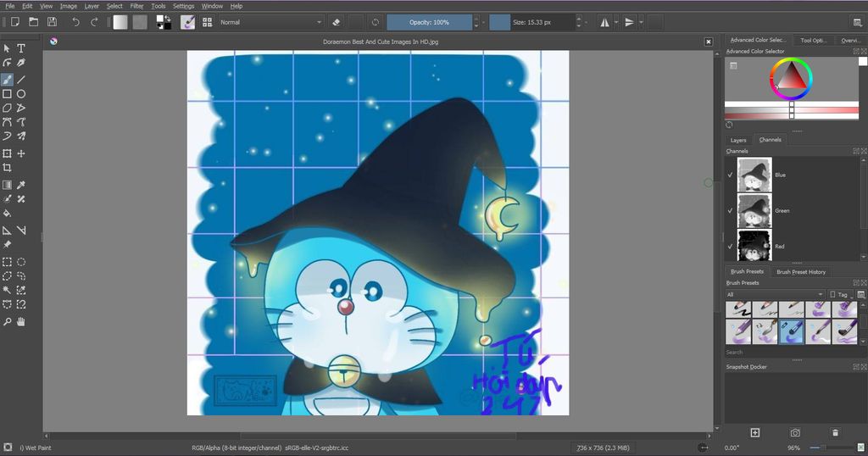The height and width of the screenshot is (456, 868).
Task: Toggle horizontal mirror mode
Action: [x=604, y=22]
